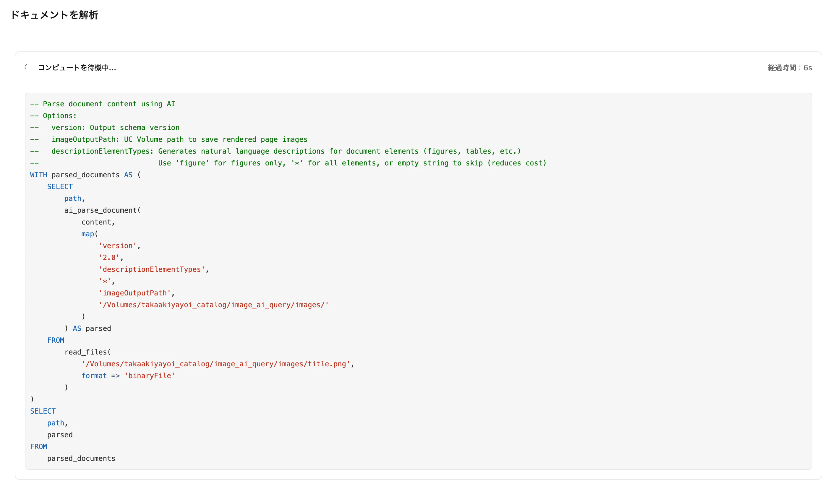The width and height of the screenshot is (840, 504).
Task: Click the bottom SELECT keyword at line start
Action: pos(43,411)
